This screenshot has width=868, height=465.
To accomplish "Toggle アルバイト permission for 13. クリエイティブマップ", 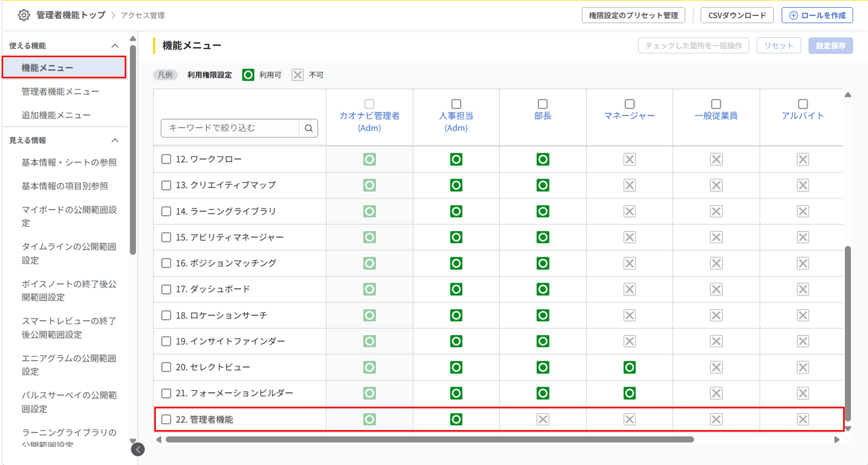I will click(x=803, y=185).
